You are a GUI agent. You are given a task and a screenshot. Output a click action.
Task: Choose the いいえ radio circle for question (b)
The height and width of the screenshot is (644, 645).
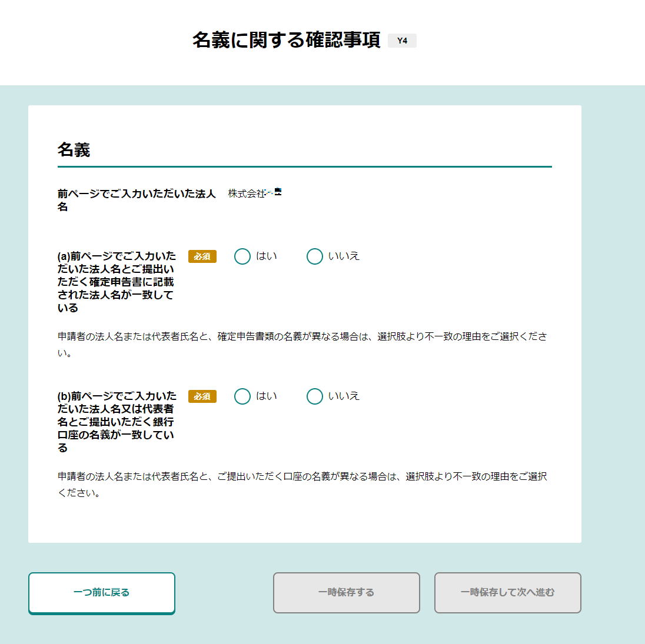tap(315, 396)
